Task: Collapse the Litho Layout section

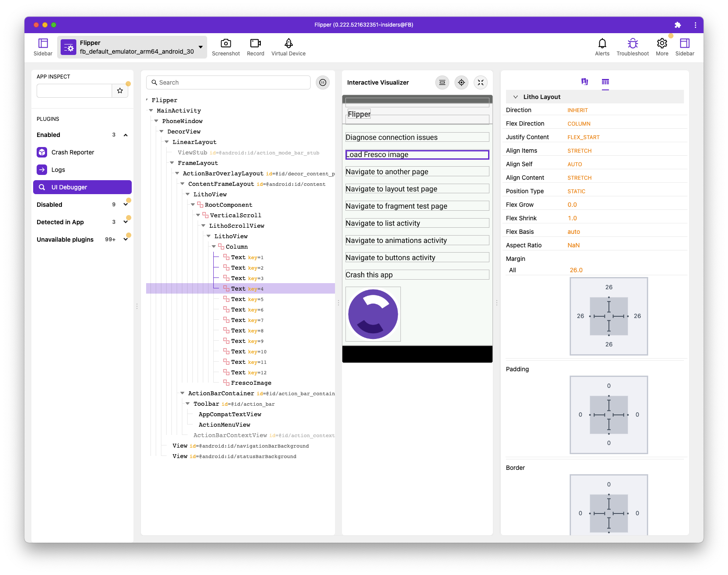Action: [x=516, y=97]
